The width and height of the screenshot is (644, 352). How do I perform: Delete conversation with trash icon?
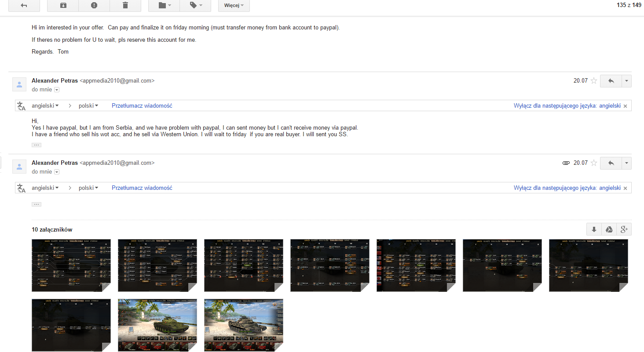click(125, 5)
